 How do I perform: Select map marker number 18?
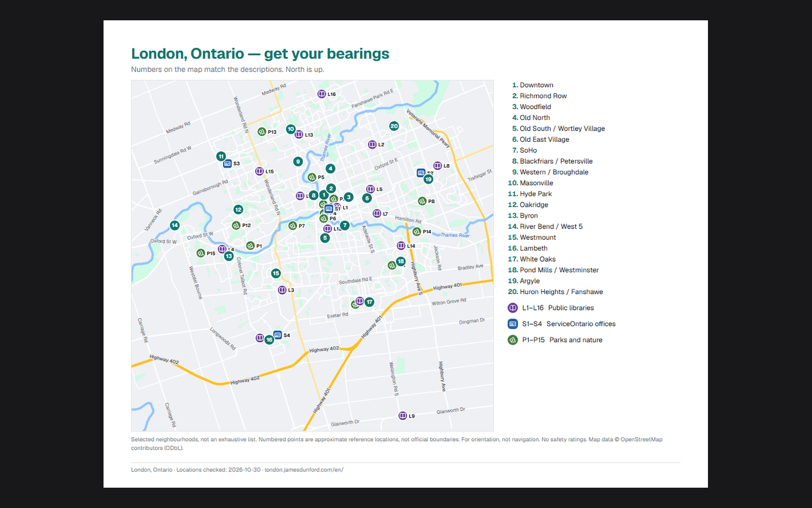click(x=401, y=262)
